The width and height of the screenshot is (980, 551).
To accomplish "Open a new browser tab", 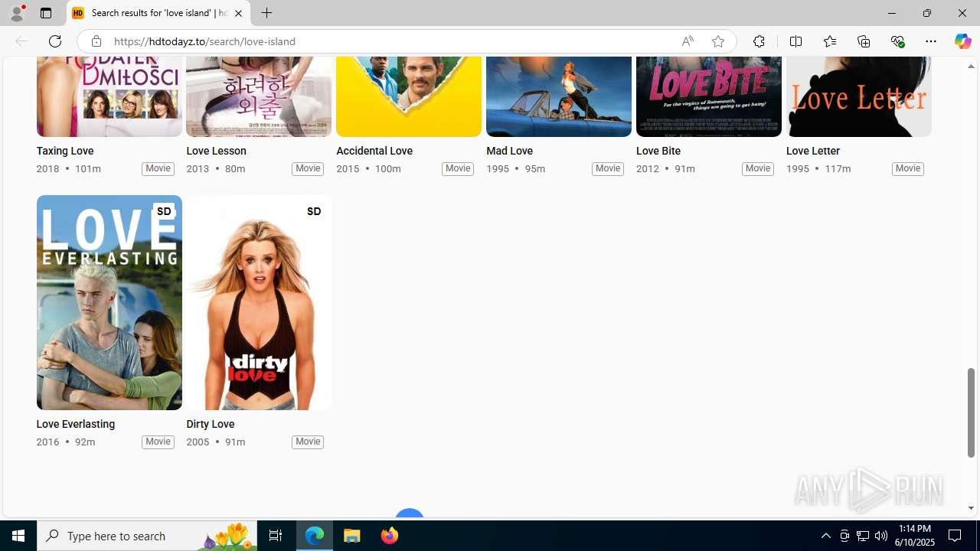I will pos(266,13).
